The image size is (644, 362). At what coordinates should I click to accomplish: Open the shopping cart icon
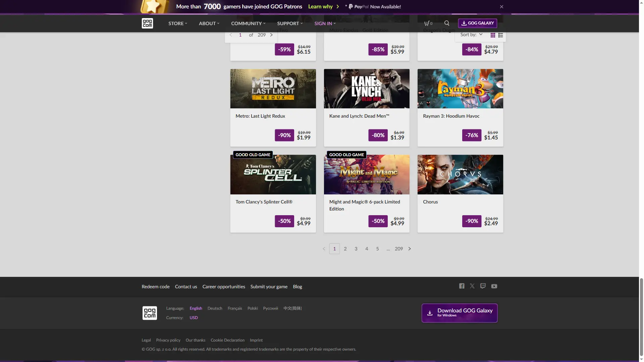click(428, 23)
